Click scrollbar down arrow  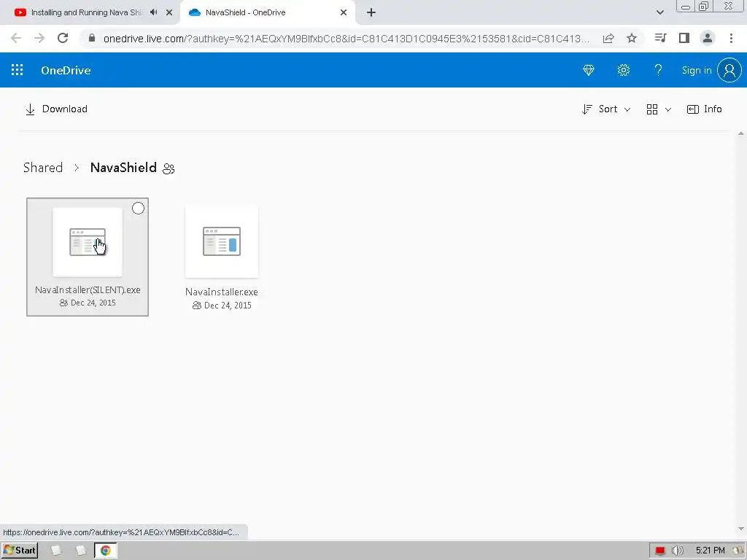[741, 529]
